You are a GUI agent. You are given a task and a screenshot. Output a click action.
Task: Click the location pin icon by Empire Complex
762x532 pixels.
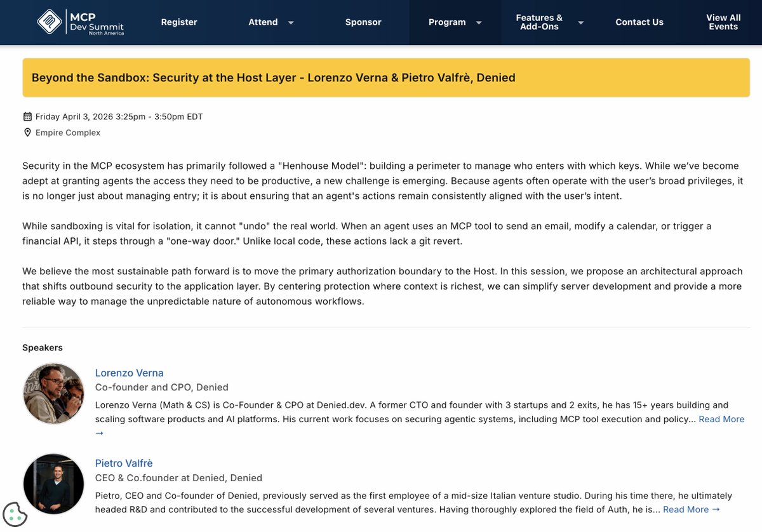pyautogui.click(x=27, y=133)
